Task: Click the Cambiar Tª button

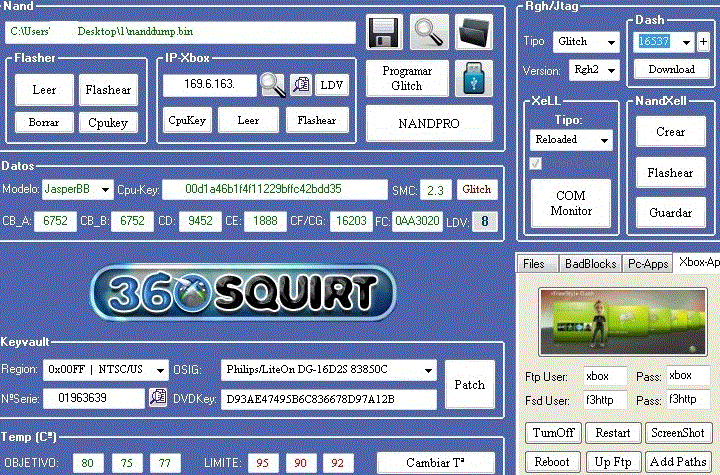Action: [435, 463]
